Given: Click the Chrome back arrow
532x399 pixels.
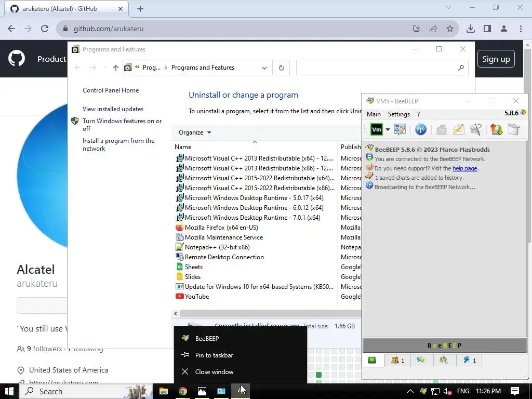Looking at the screenshot, I should (x=11, y=29).
